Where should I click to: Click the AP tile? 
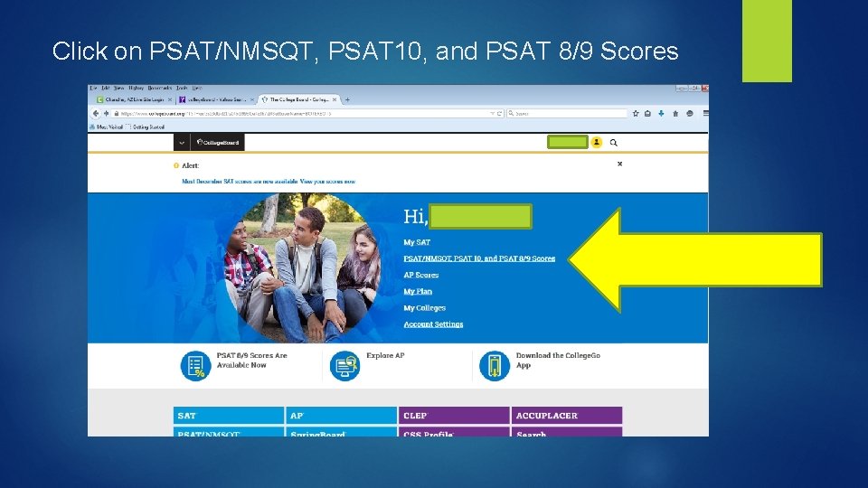click(342, 416)
